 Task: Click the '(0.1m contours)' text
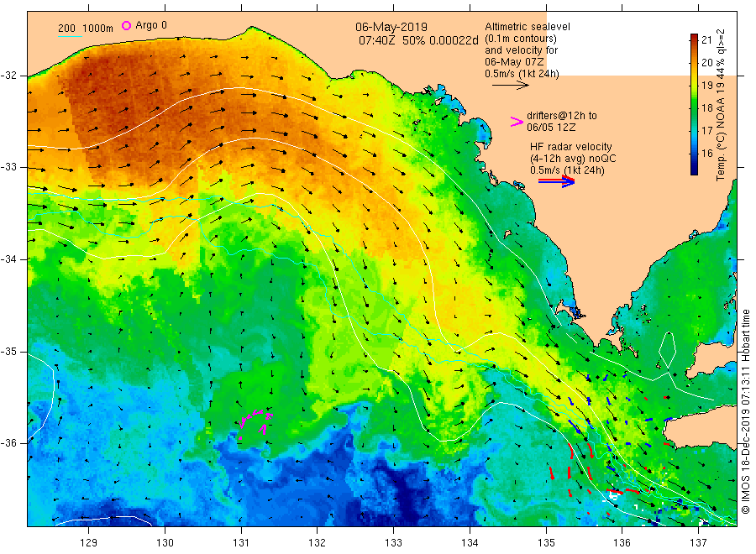(x=520, y=39)
